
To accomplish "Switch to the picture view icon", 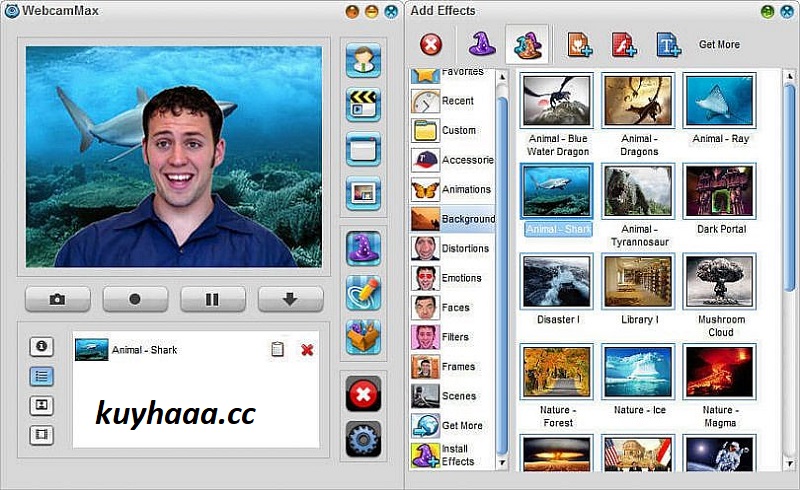I will coord(41,406).
